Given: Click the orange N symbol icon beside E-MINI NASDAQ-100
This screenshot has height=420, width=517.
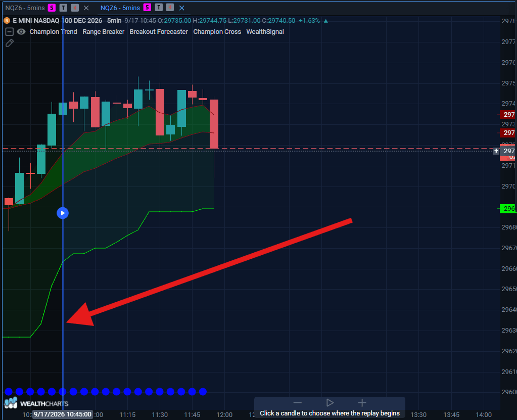Looking at the screenshot, I should (x=7, y=20).
